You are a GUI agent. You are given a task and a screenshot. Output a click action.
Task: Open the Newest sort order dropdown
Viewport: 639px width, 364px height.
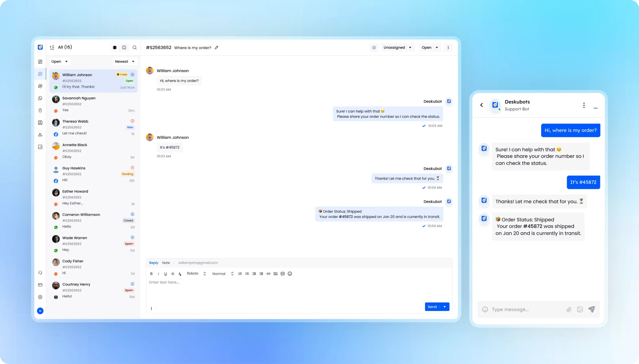(x=125, y=61)
